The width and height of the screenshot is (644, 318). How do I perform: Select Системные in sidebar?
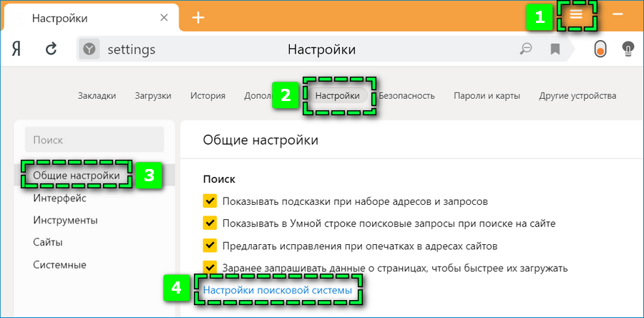pos(59,264)
